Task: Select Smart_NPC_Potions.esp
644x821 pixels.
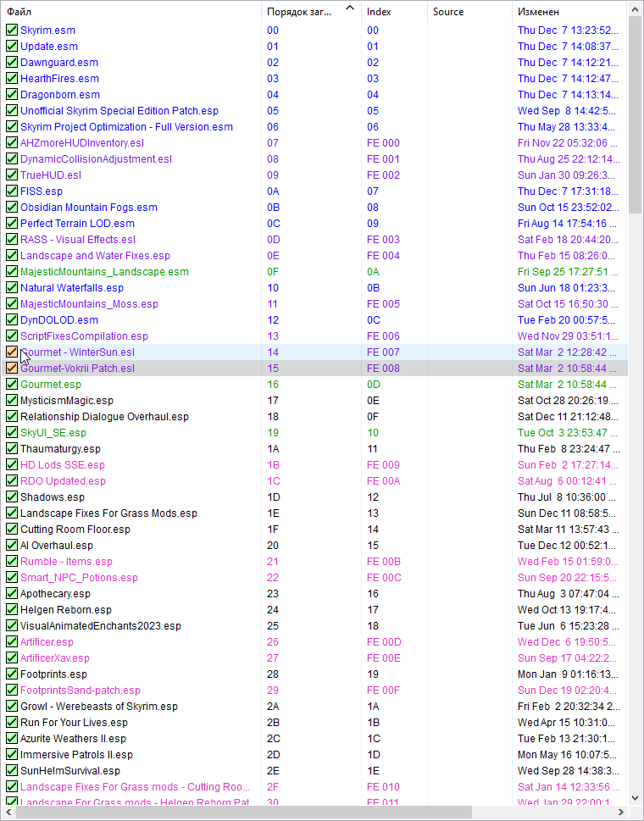Action: (79, 578)
